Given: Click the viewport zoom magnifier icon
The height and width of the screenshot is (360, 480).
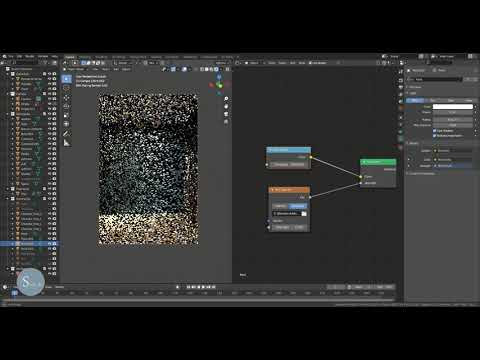Looking at the screenshot, I should (x=226, y=99).
